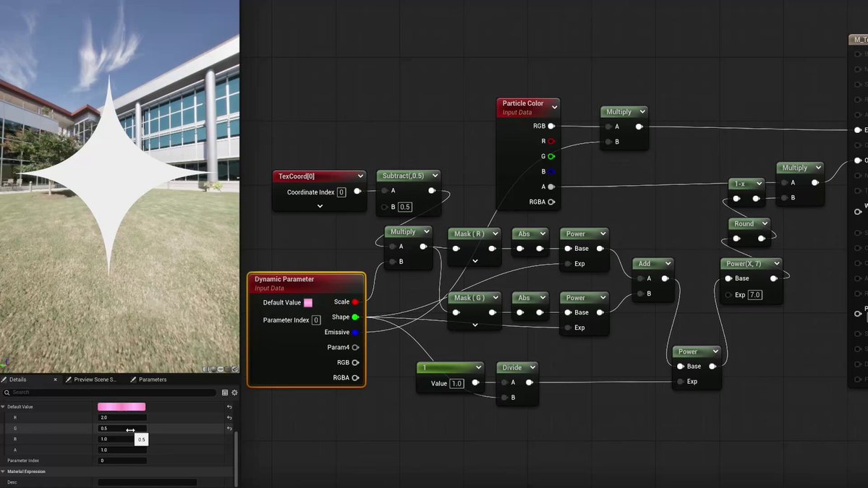Reset G value to default arrow
Viewport: 868px width, 488px height.
tap(229, 429)
